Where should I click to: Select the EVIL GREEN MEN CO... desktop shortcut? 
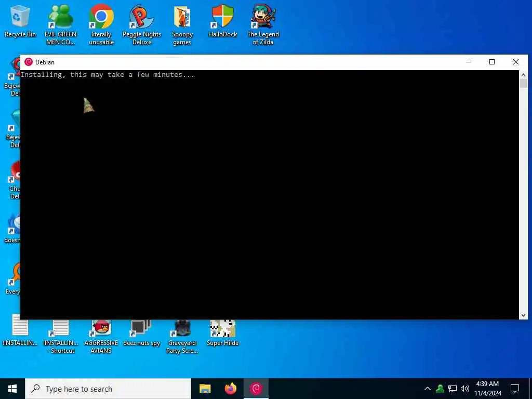(x=60, y=25)
